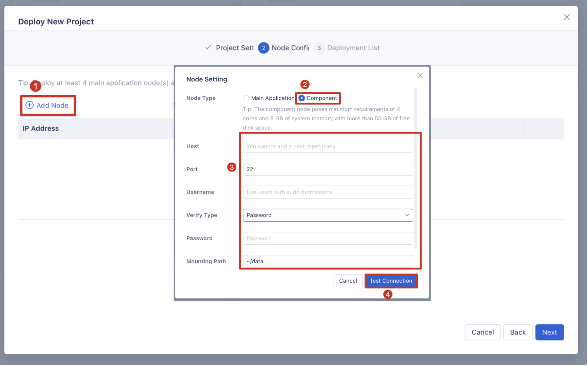Viewport: 588px width, 366px height.
Task: Edit the Mounting Path ~/data field
Action: coord(328,261)
